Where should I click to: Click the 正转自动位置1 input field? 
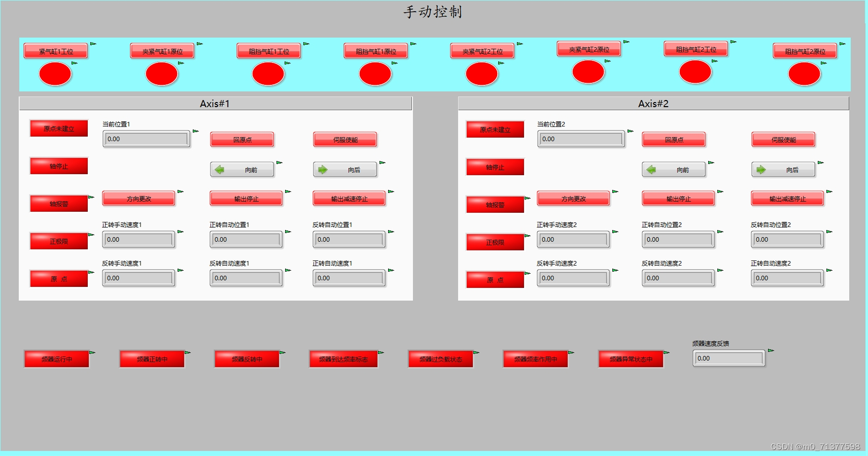click(247, 240)
